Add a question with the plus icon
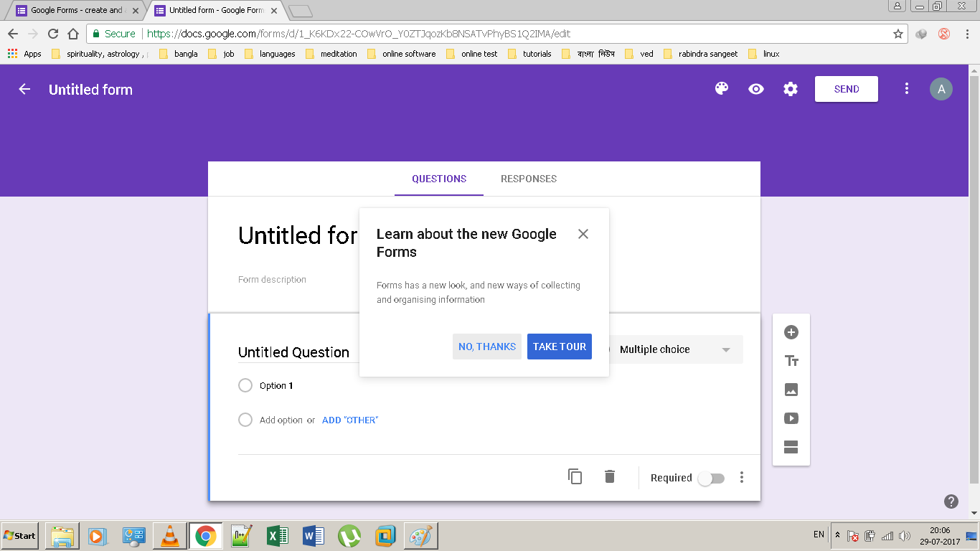This screenshot has height=551, width=980. tap(791, 332)
